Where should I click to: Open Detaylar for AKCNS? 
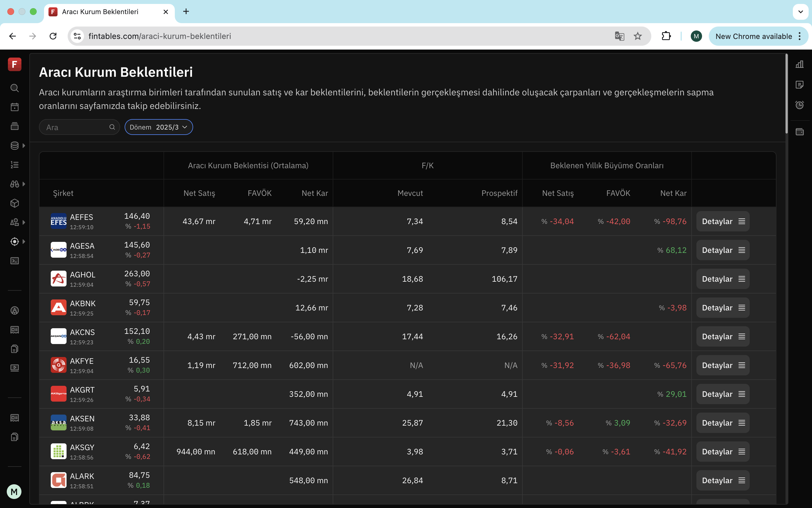coord(723,336)
